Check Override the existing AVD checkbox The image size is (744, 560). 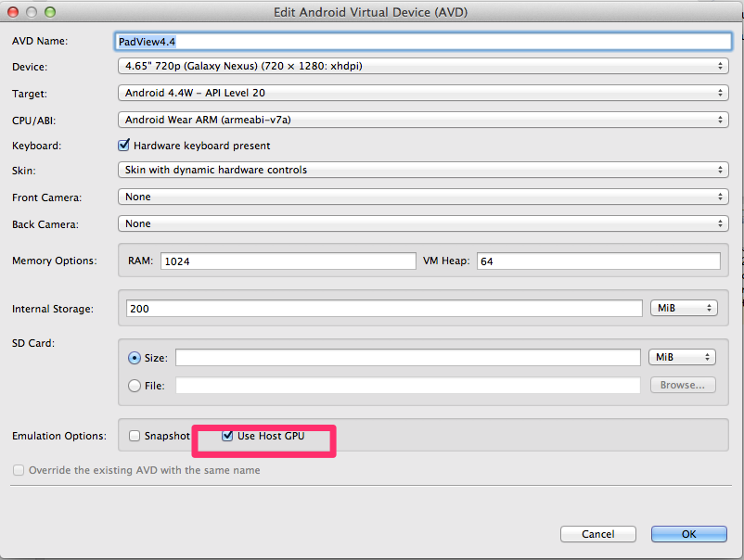tap(19, 470)
